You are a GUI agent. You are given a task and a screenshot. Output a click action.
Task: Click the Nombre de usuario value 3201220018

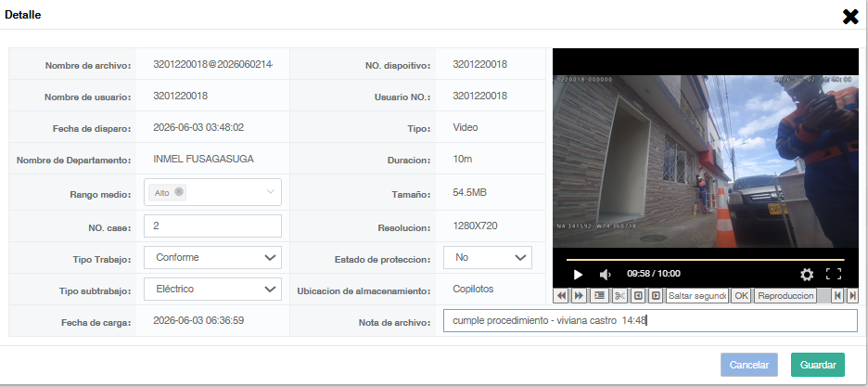pyautogui.click(x=181, y=96)
